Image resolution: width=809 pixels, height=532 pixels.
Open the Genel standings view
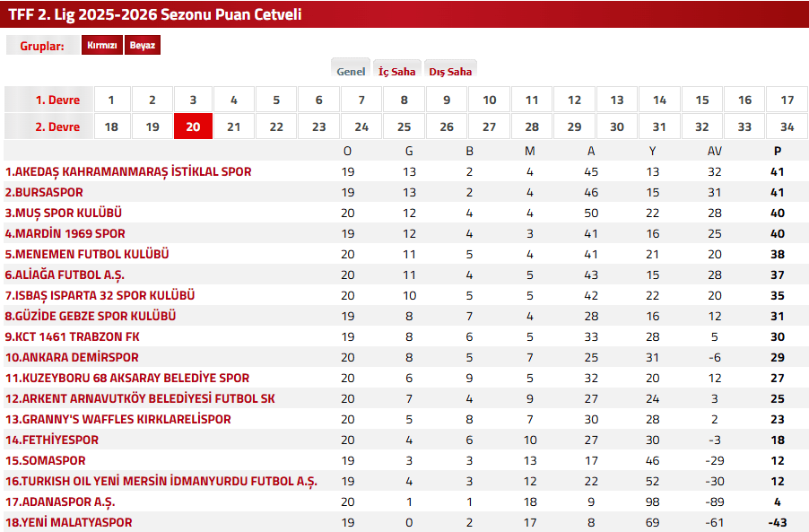pos(351,68)
